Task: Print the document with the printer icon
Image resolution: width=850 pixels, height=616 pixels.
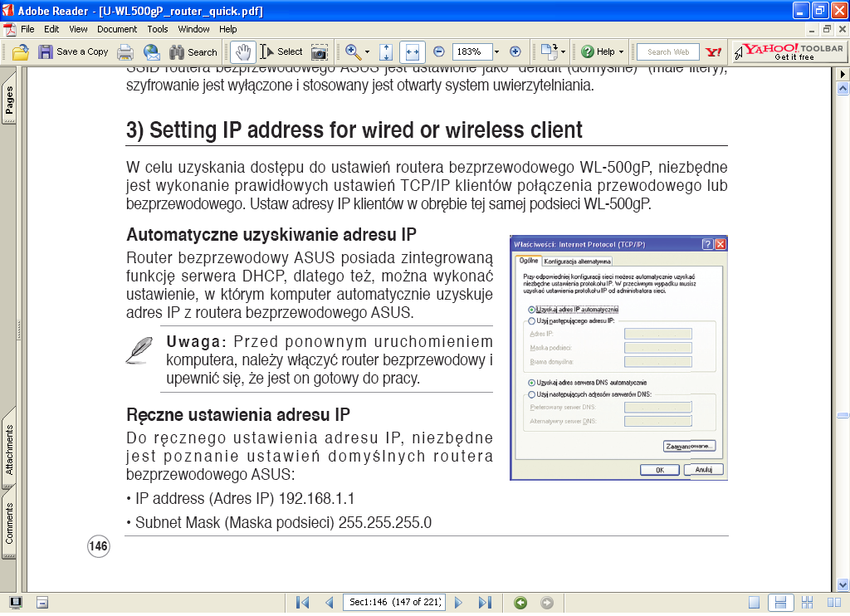Action: pos(125,52)
